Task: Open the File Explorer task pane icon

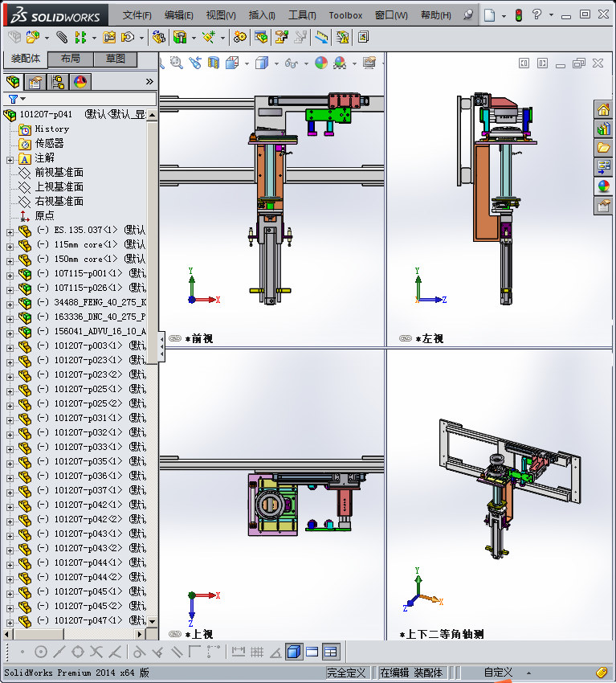Action: [x=603, y=148]
